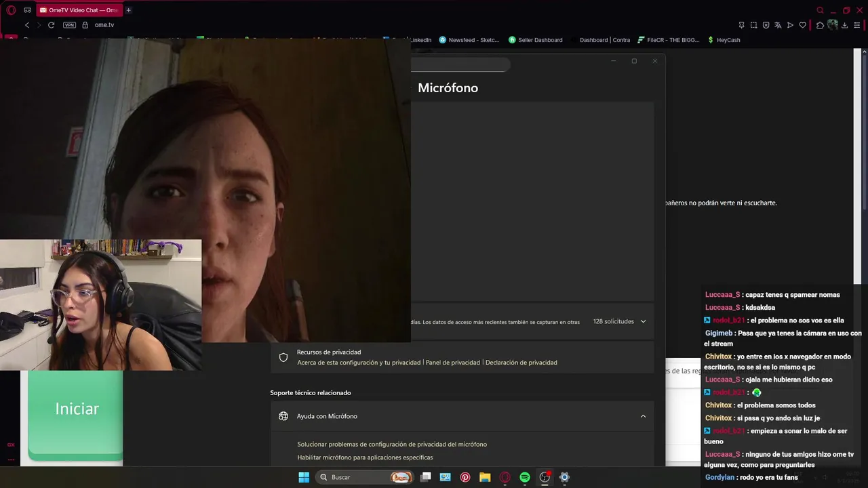Screen dimensions: 868x488
Task: Switch to the OmeTV Video Chat tab
Action: [x=79, y=10]
